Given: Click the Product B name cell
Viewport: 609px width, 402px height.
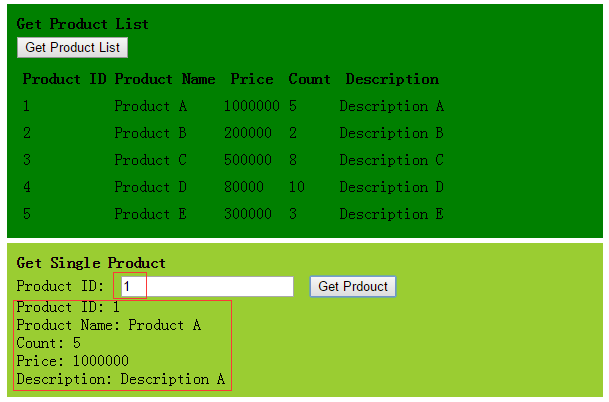Looking at the screenshot, I should 151,133.
